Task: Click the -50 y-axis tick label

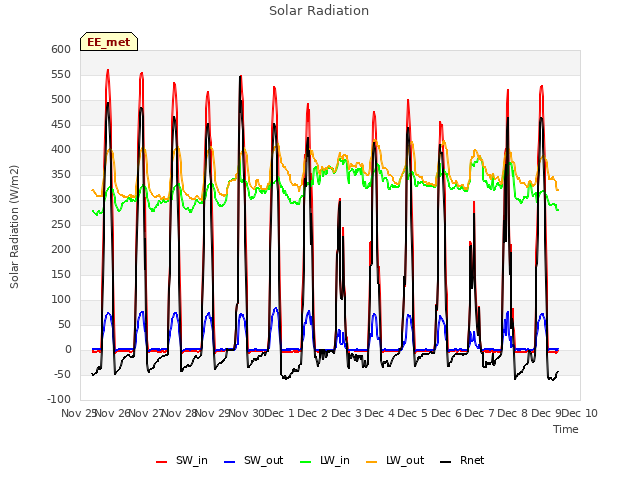Action: [x=61, y=374]
